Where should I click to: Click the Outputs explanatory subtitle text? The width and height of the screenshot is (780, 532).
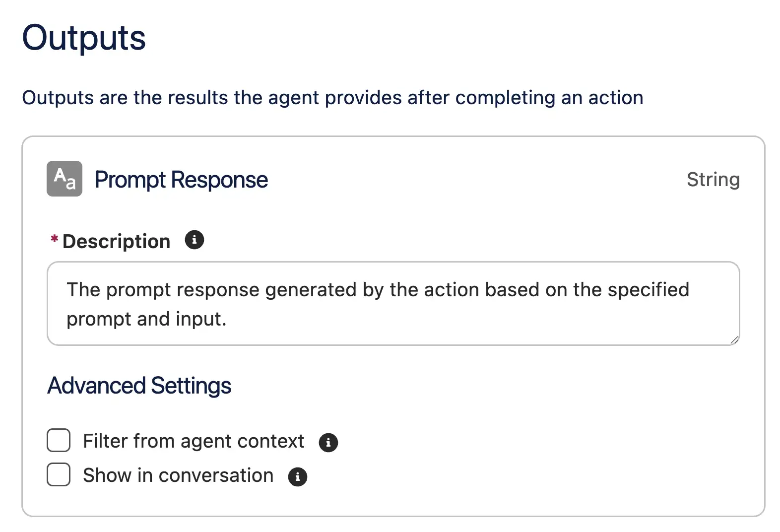(332, 98)
